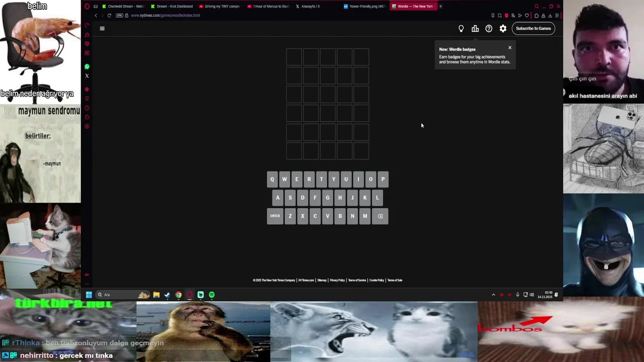Open the hints lightbulb icon
Screen dimensions: 644x362
(461, 29)
